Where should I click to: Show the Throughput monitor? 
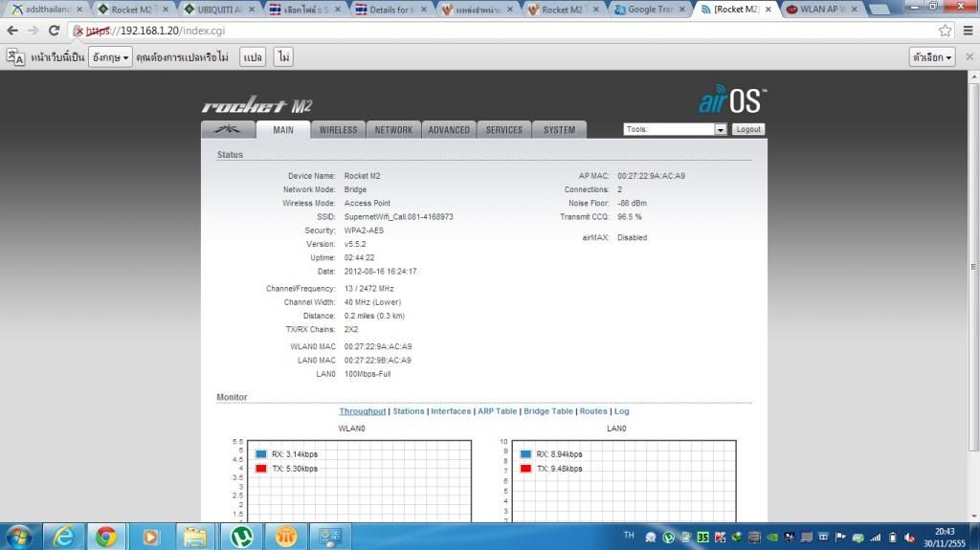(362, 411)
